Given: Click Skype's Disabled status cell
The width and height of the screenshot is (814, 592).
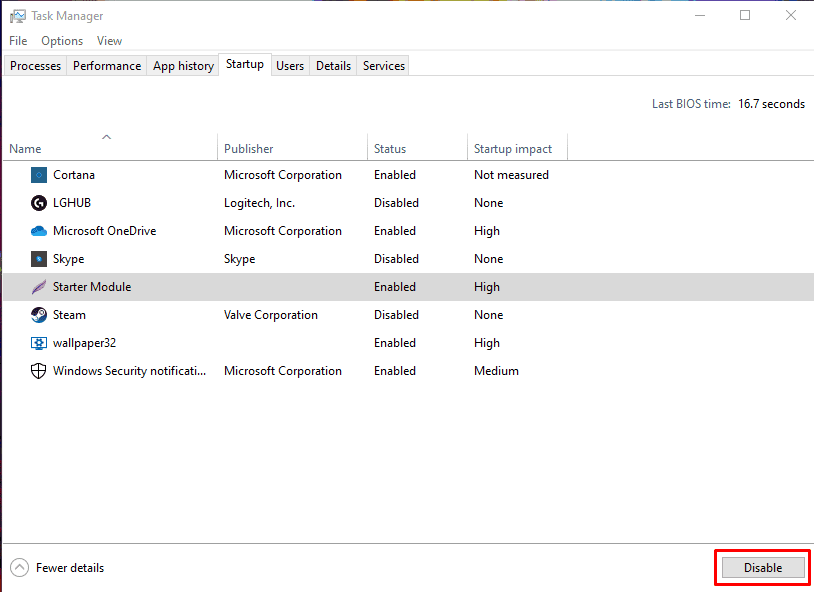Looking at the screenshot, I should coord(396,259).
